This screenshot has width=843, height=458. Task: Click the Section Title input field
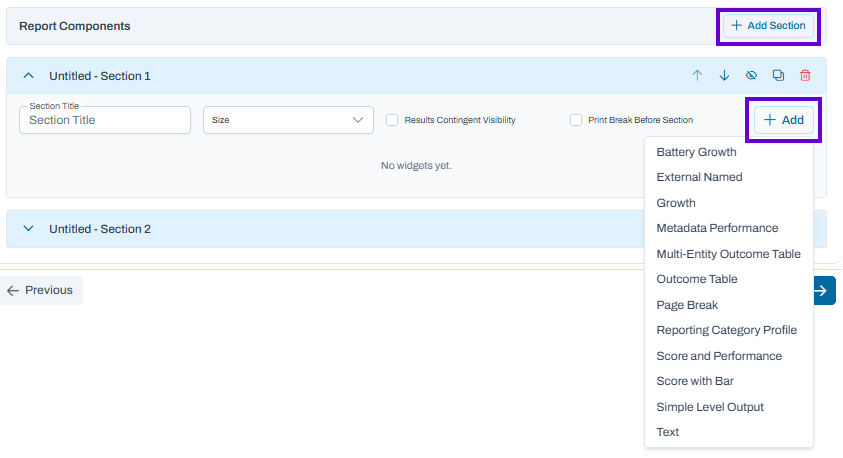point(105,120)
